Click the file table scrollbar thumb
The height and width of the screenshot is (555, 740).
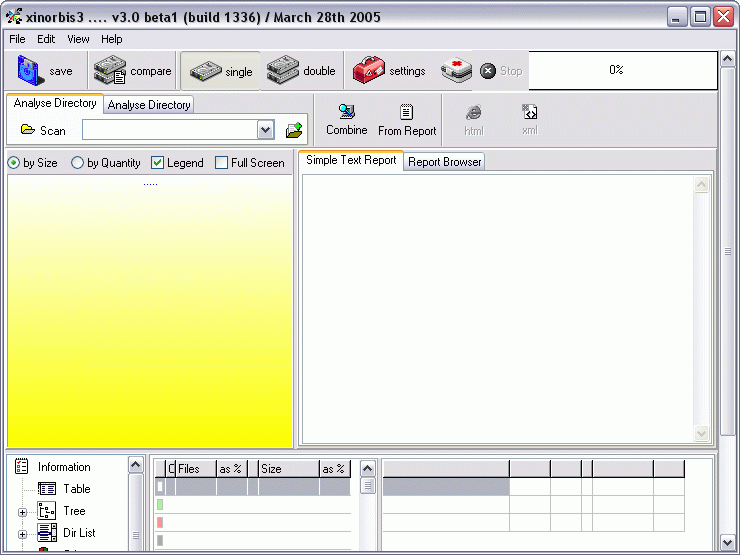(x=368, y=486)
